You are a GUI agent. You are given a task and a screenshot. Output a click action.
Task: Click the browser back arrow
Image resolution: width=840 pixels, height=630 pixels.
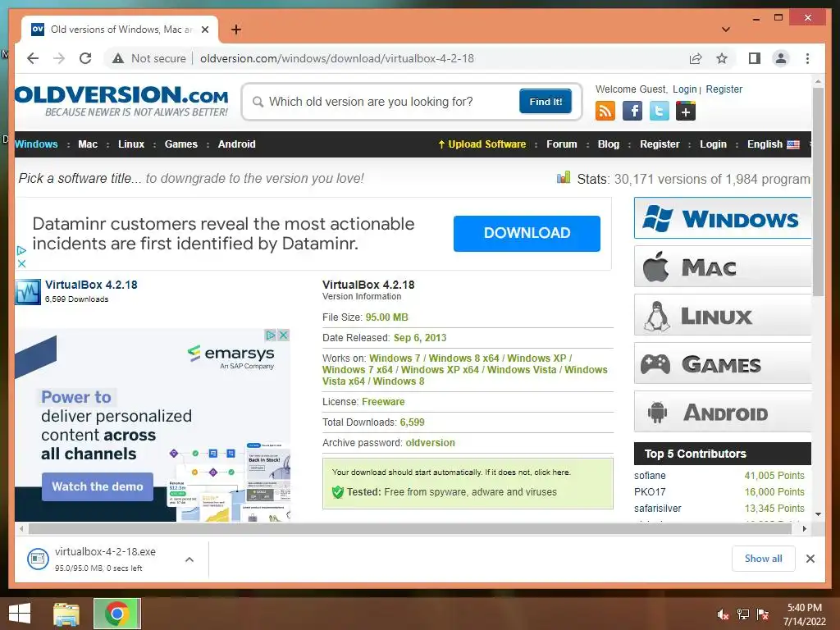pyautogui.click(x=33, y=58)
